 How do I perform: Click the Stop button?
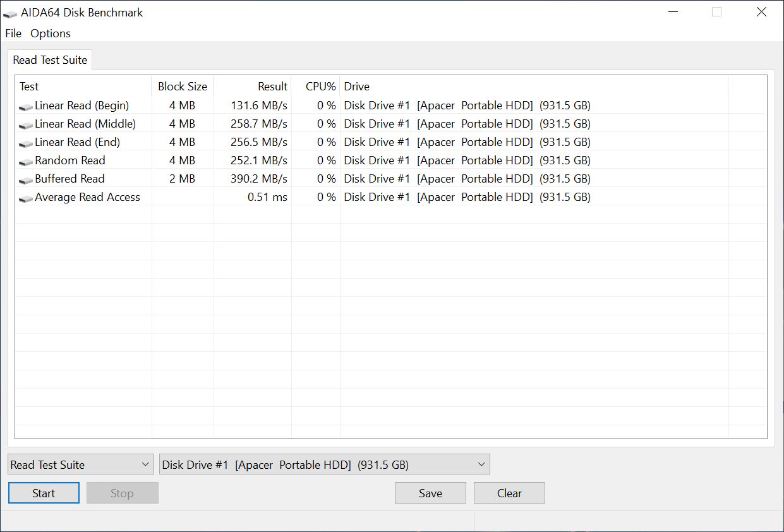point(122,493)
